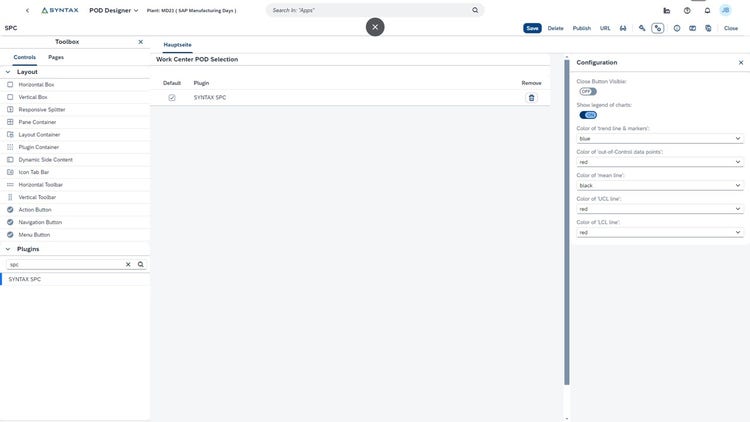Screen dimensions: 750x422
Task: Toggle the Close Button Visible switch
Action: [x=588, y=91]
